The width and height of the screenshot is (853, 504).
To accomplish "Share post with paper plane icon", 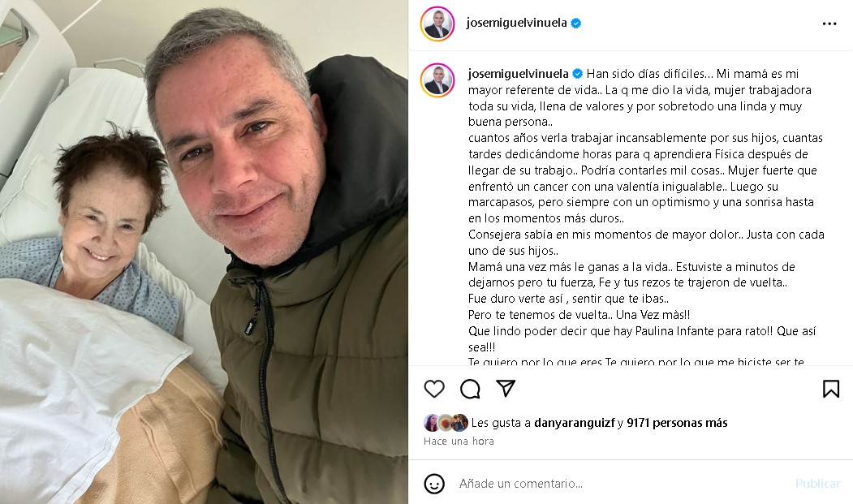I will pyautogui.click(x=506, y=388).
